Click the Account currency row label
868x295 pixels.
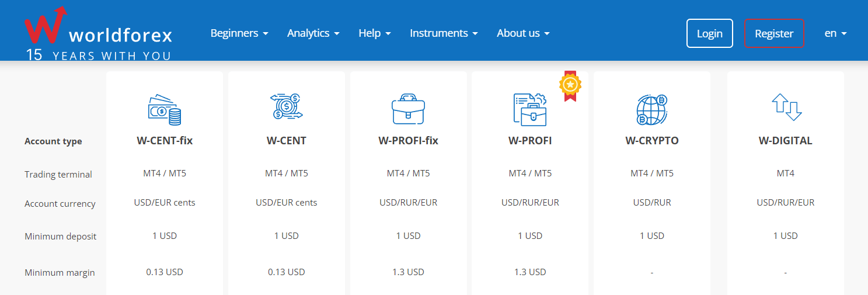(60, 204)
